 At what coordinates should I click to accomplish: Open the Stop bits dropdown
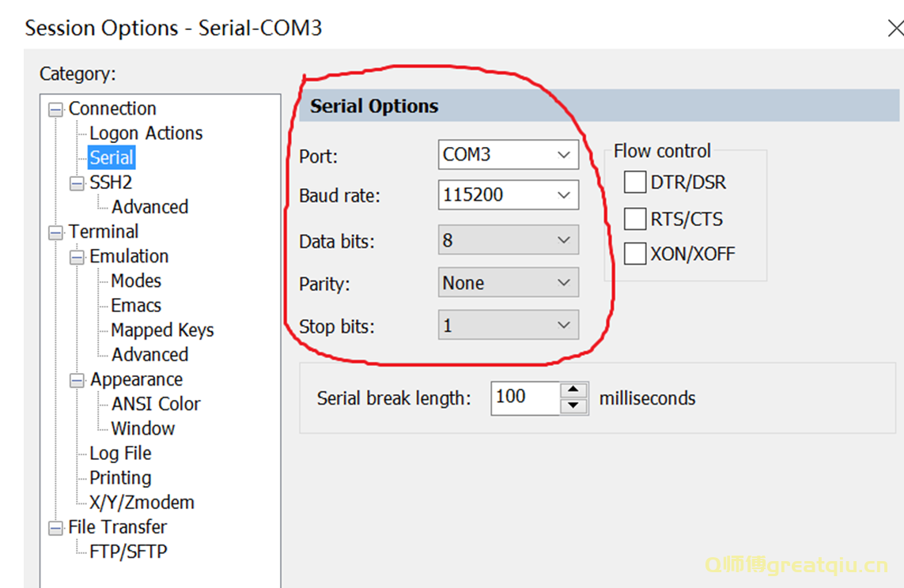(508, 325)
